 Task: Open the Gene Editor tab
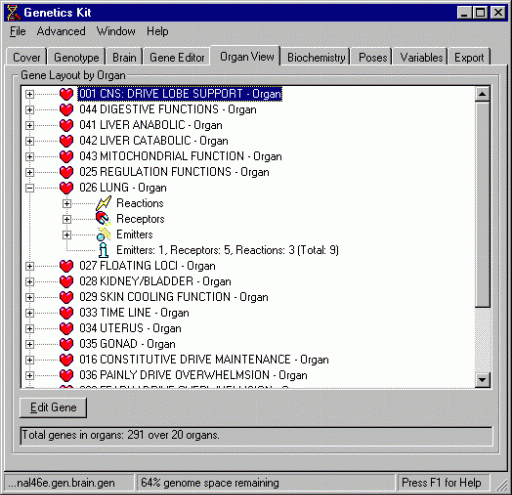point(177,57)
